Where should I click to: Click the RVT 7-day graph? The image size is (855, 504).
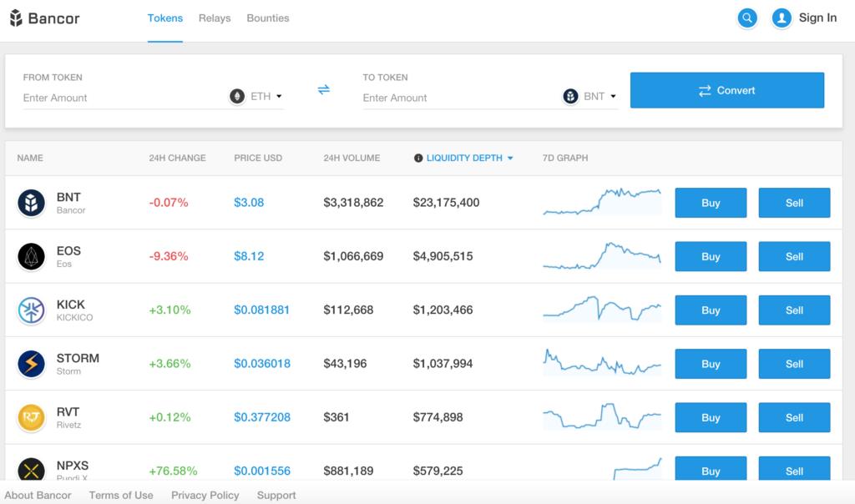coord(602,416)
